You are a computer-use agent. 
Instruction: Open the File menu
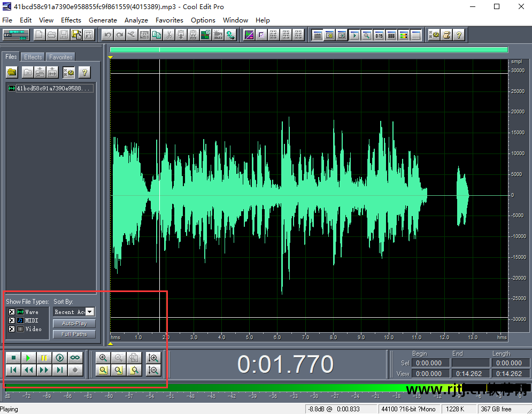coord(7,20)
